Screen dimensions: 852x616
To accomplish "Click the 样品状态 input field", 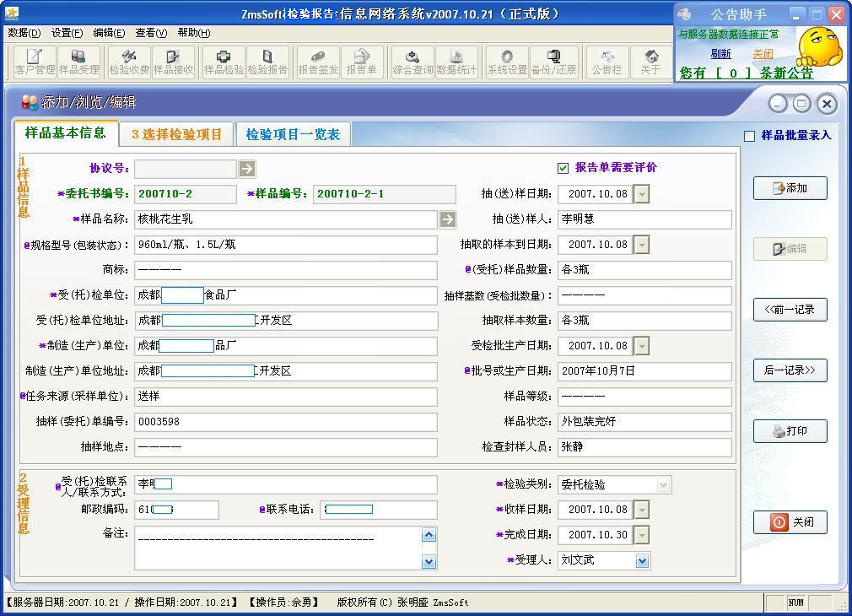I will click(644, 421).
